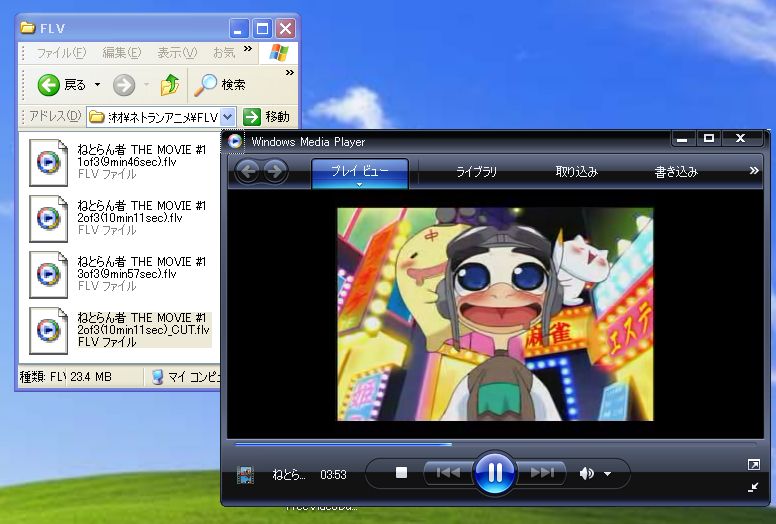The height and width of the screenshot is (524, 776).
Task: Open the volume dropdown arrow
Action: click(607, 474)
